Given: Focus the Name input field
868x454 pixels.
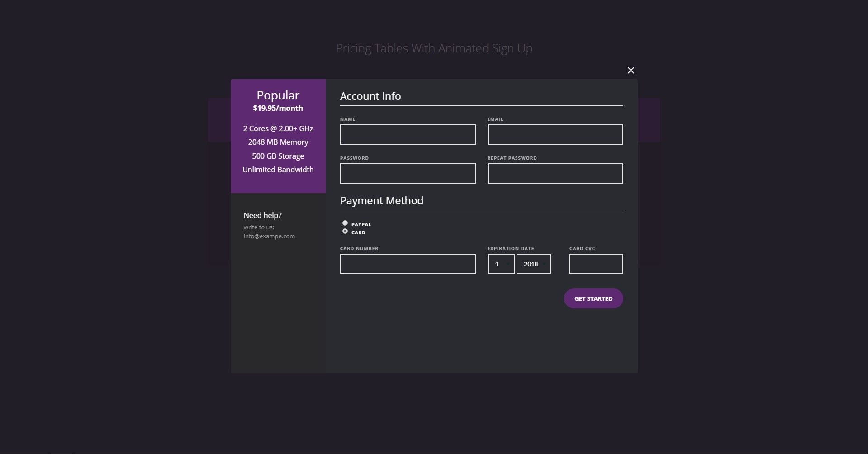Looking at the screenshot, I should [x=408, y=135].
